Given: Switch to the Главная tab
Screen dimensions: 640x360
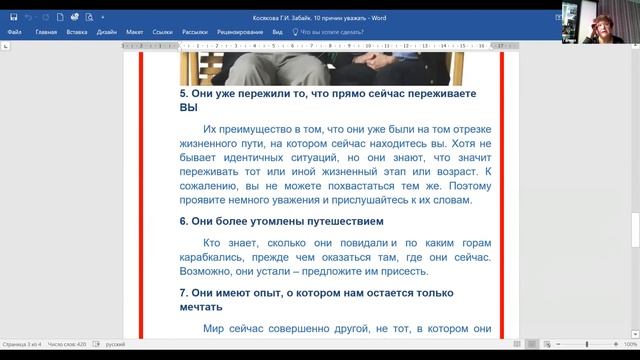Looking at the screenshot, I should click(x=46, y=32).
